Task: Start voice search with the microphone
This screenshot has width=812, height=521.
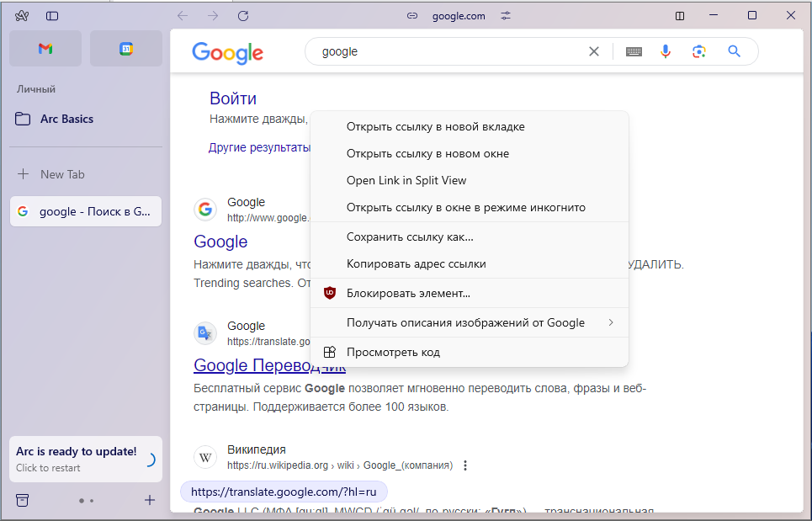Action: click(666, 51)
